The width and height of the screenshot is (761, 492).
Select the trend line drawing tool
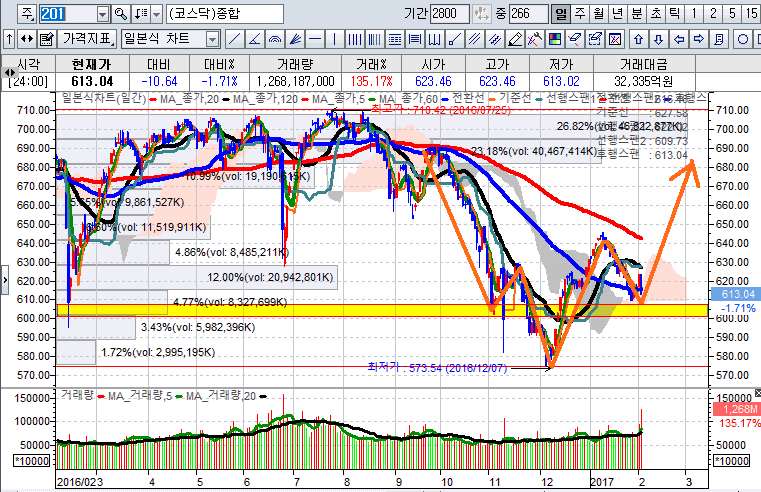[236, 39]
